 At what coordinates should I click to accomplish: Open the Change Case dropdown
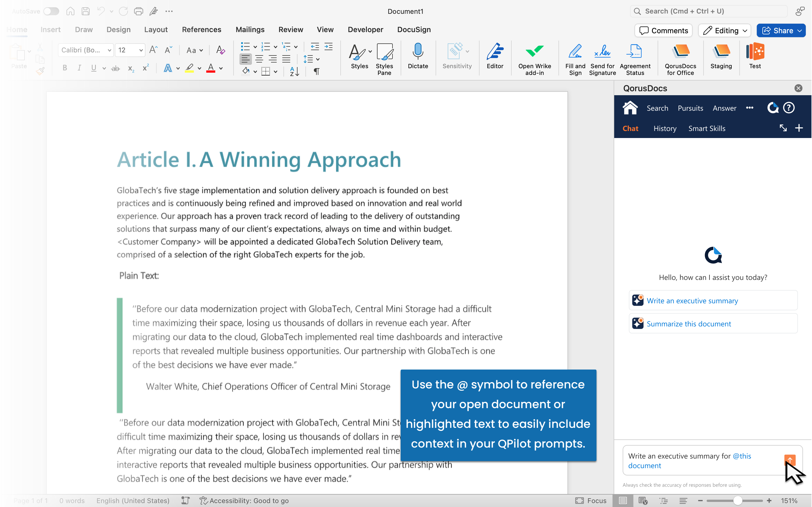[x=194, y=50]
